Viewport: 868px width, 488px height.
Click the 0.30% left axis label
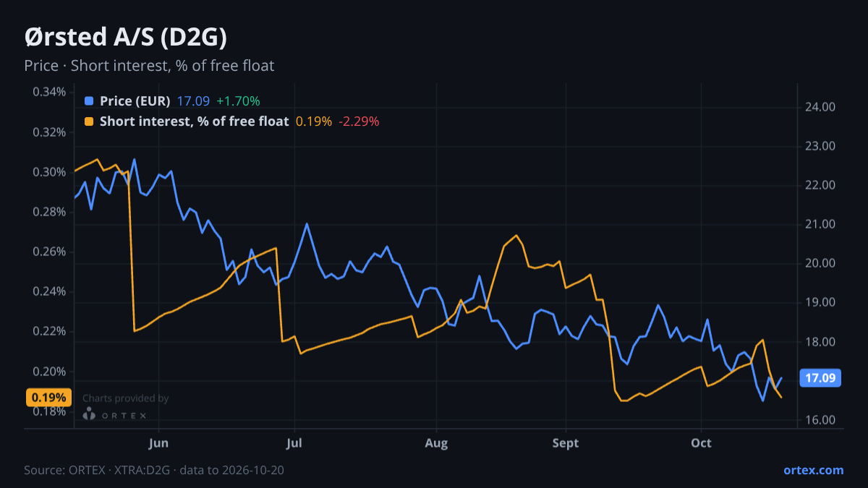point(49,172)
